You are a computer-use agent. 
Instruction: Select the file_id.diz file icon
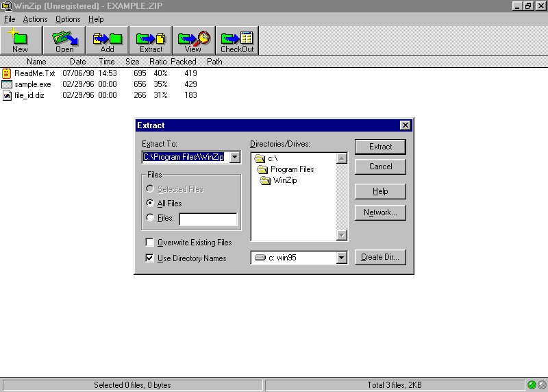[x=7, y=95]
